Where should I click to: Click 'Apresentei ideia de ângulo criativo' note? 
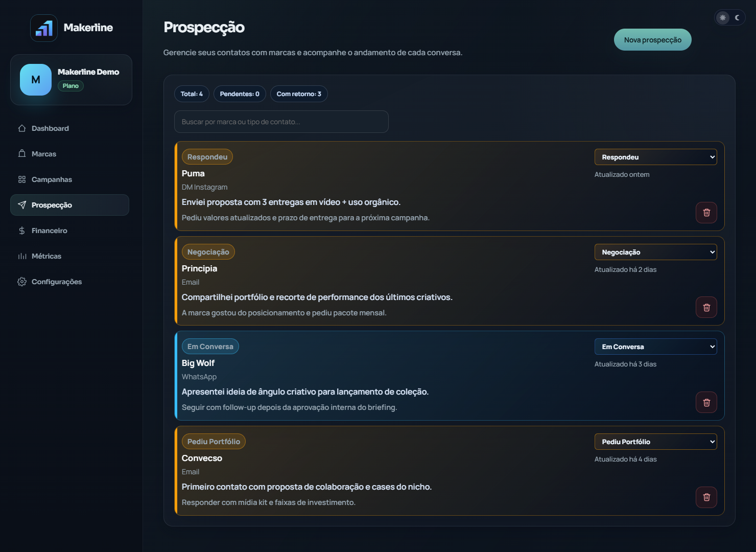coord(305,392)
